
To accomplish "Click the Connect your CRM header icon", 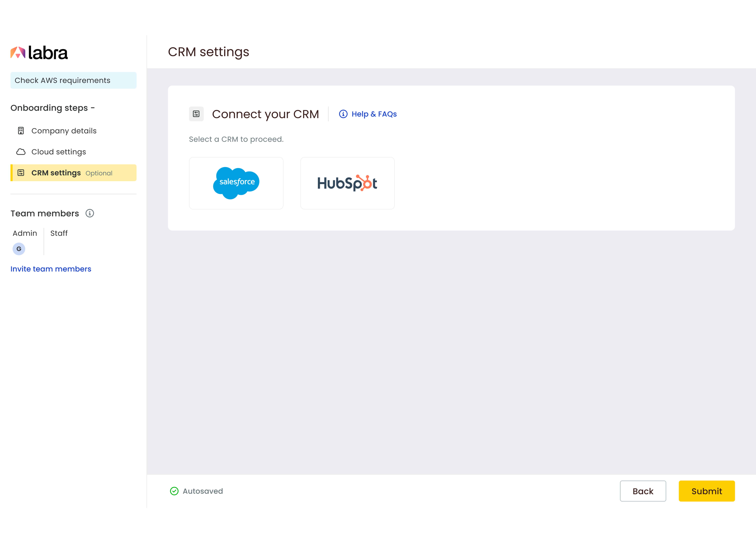I will point(196,114).
